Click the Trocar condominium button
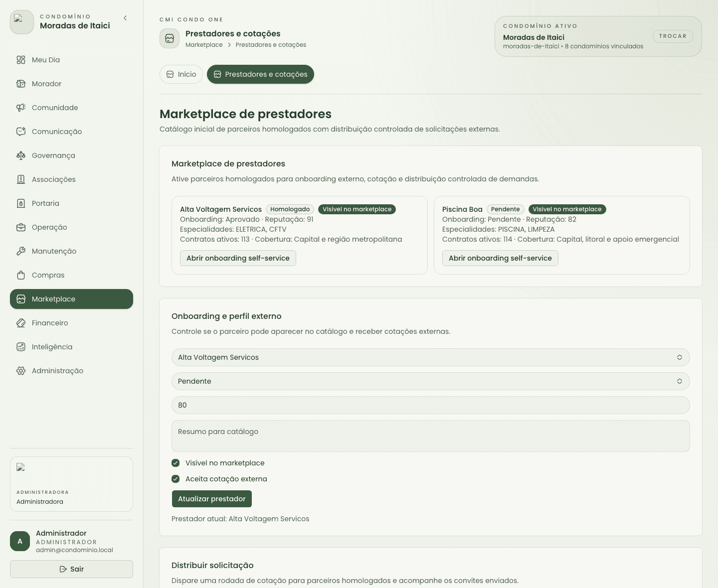 click(x=673, y=36)
